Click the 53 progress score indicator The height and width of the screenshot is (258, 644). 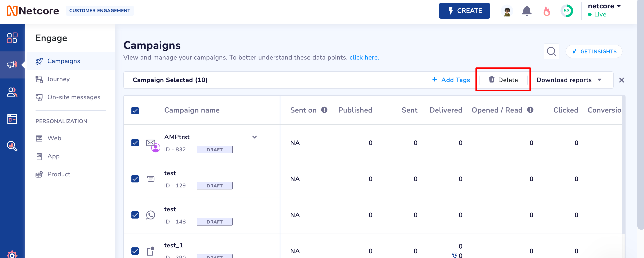point(567,11)
